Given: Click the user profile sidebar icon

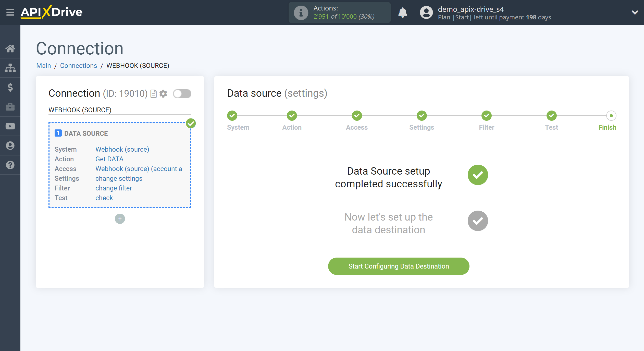Looking at the screenshot, I should tap(10, 146).
